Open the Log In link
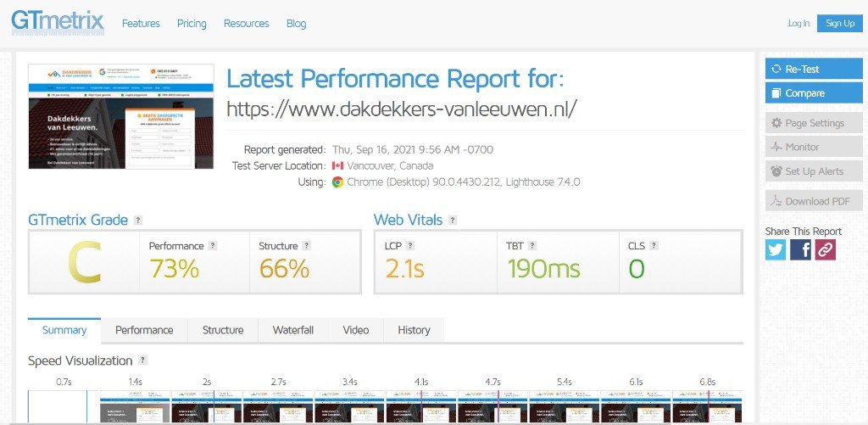Image resolution: width=868 pixels, height=425 pixels. [798, 23]
